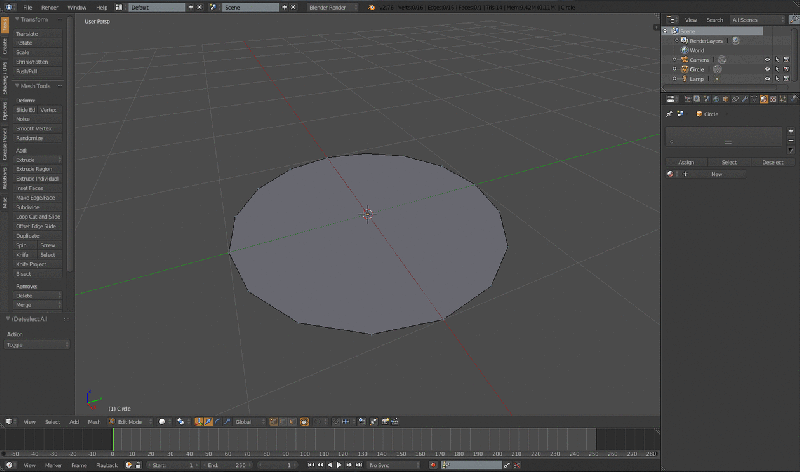Open material slot specials arrow menu
This screenshot has width=800, height=472.
coord(791,150)
